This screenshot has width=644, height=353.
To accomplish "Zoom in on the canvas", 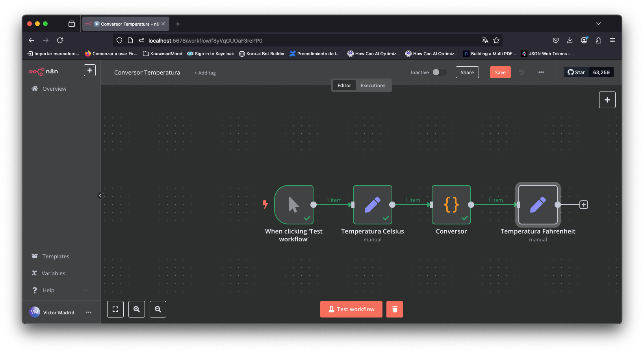I will (x=137, y=309).
